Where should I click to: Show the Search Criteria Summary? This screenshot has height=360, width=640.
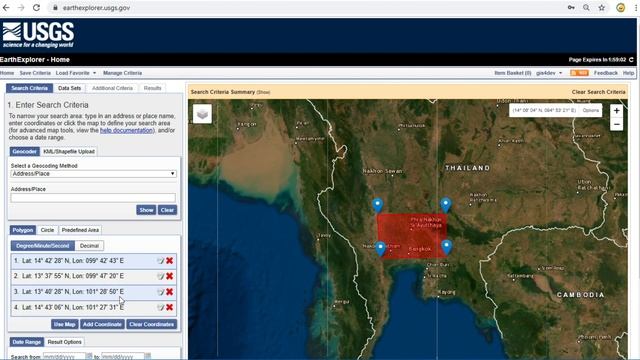coord(263,92)
